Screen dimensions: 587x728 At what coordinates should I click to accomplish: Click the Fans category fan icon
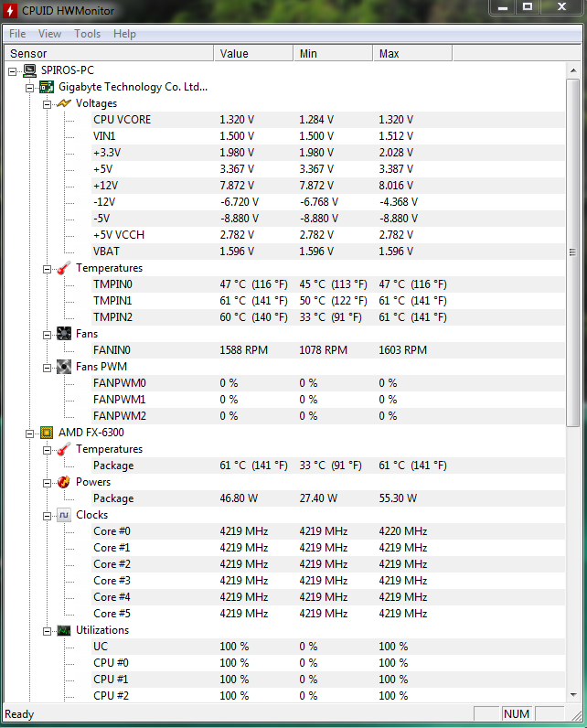(x=64, y=333)
